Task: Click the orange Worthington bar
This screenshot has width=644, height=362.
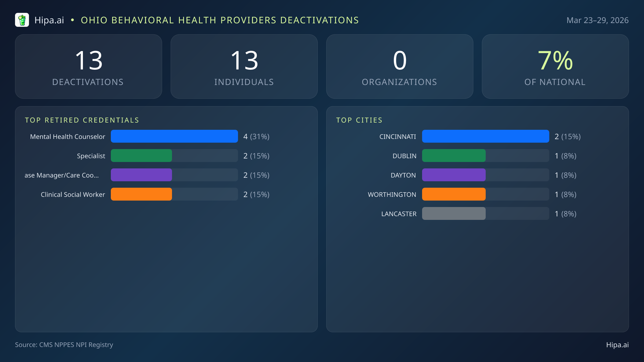Action: point(454,194)
